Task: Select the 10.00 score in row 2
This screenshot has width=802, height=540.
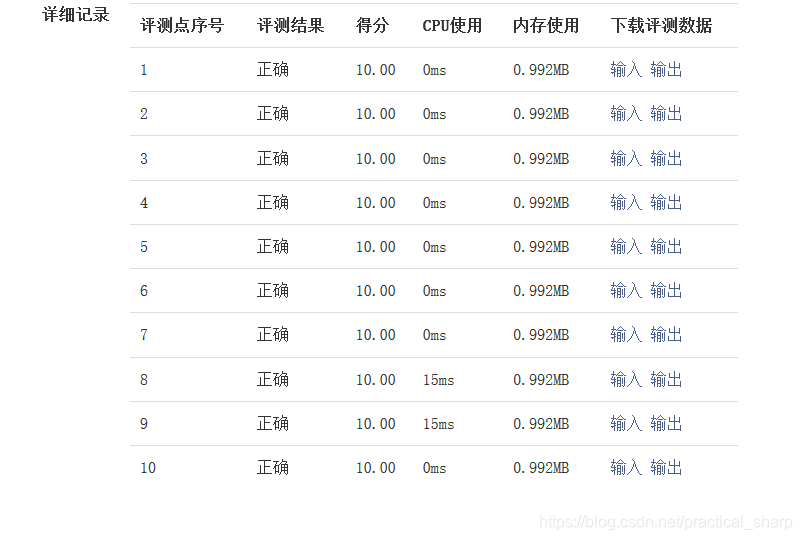Action: (x=375, y=114)
